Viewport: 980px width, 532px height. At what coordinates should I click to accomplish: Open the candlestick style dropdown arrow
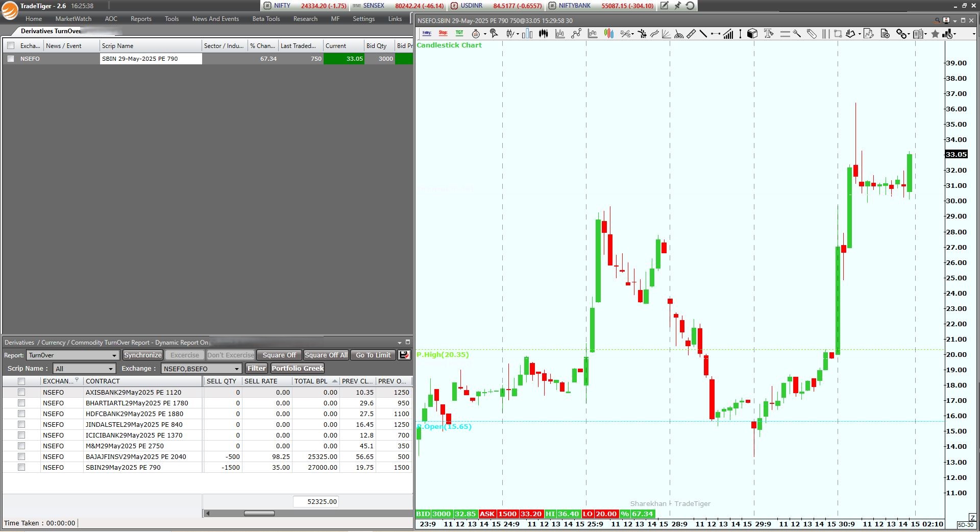click(x=518, y=34)
